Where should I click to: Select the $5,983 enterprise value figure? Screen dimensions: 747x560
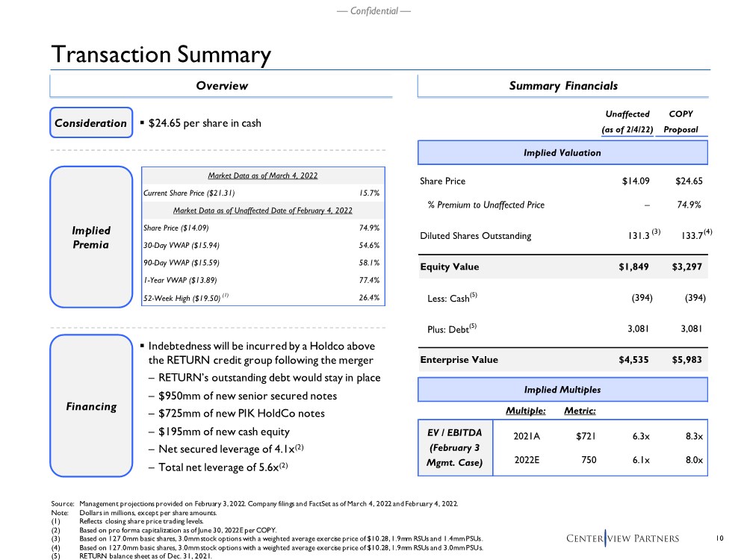[686, 359]
